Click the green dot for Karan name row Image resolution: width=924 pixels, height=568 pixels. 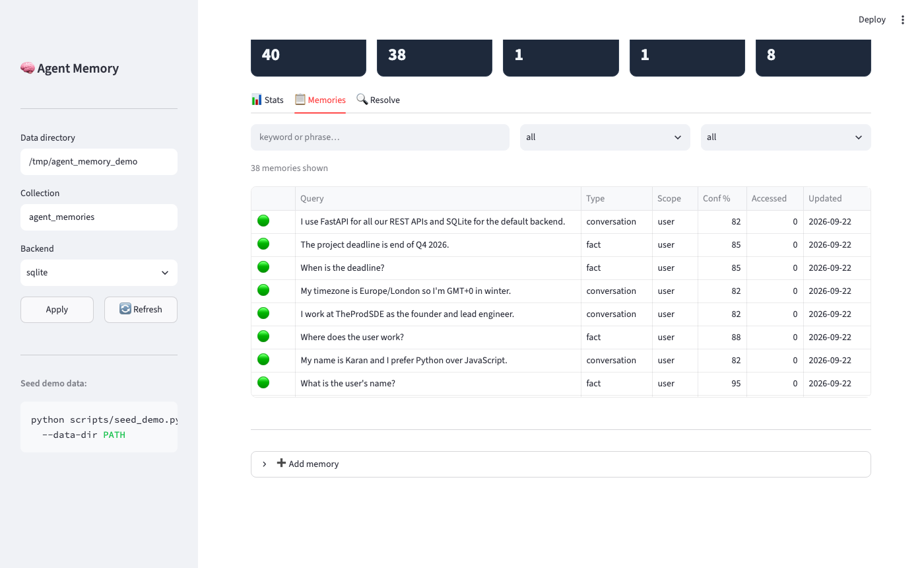[263, 360]
